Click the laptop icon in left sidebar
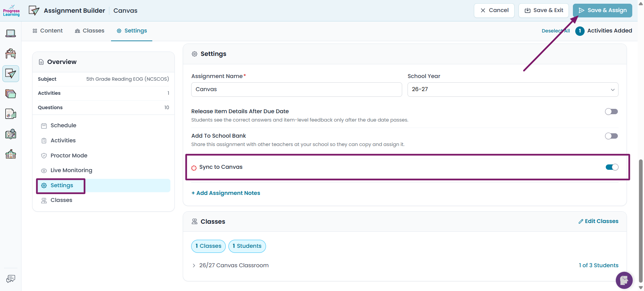The image size is (644, 291). (x=11, y=33)
